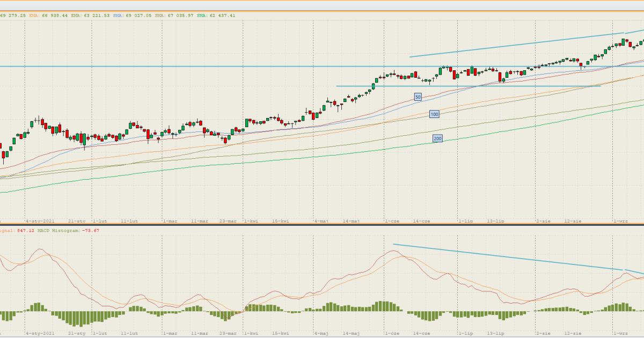Click the 100 moving average label box

434,114
